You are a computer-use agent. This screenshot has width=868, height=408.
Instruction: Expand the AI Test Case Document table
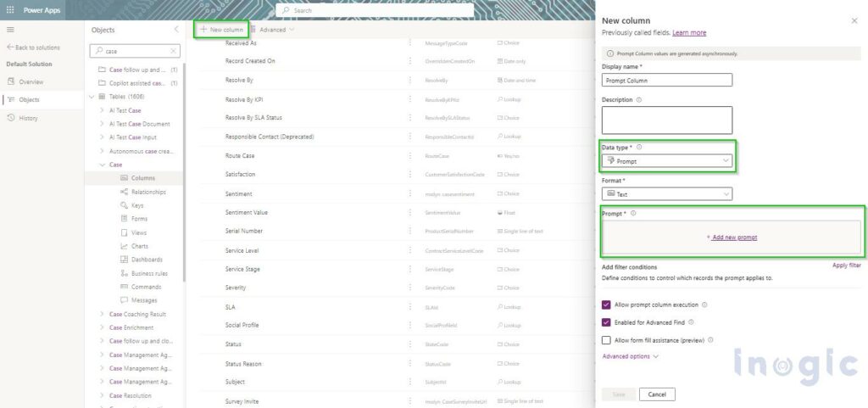point(102,124)
